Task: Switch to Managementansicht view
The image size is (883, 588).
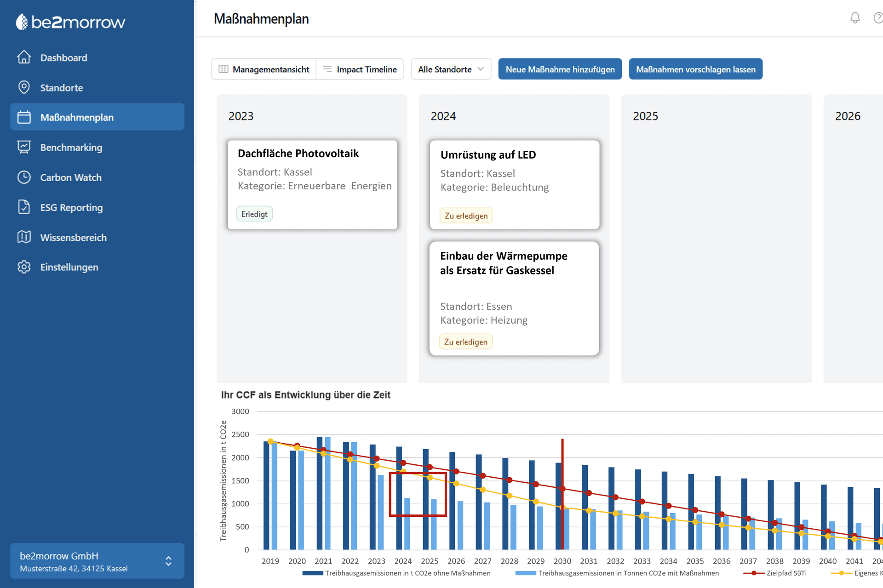Action: point(264,69)
